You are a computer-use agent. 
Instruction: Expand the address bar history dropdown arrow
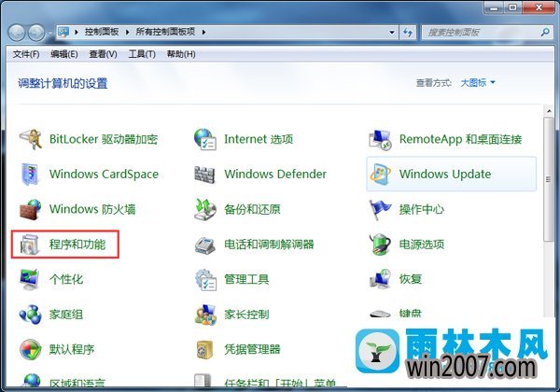coord(392,33)
